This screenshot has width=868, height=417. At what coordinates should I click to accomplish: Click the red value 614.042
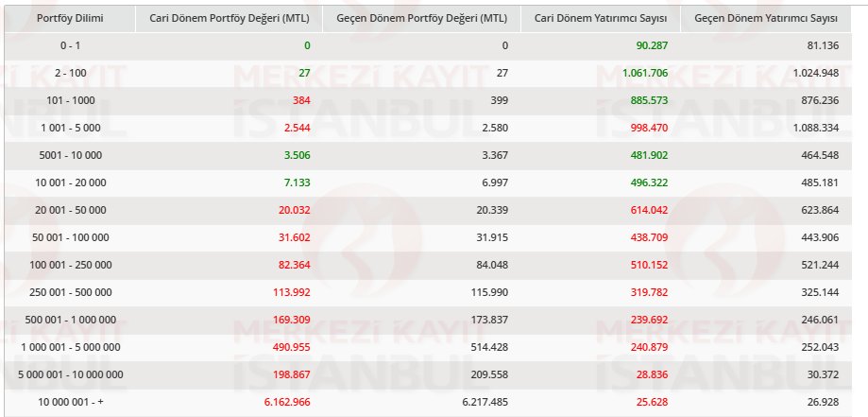tap(649, 210)
